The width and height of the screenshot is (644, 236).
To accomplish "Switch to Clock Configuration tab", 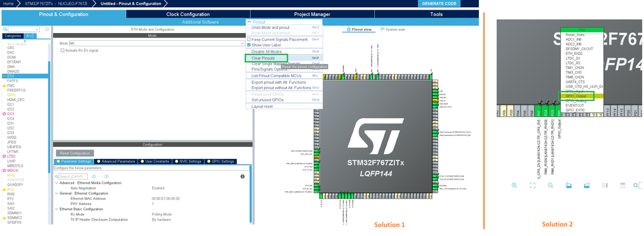I will [x=188, y=14].
